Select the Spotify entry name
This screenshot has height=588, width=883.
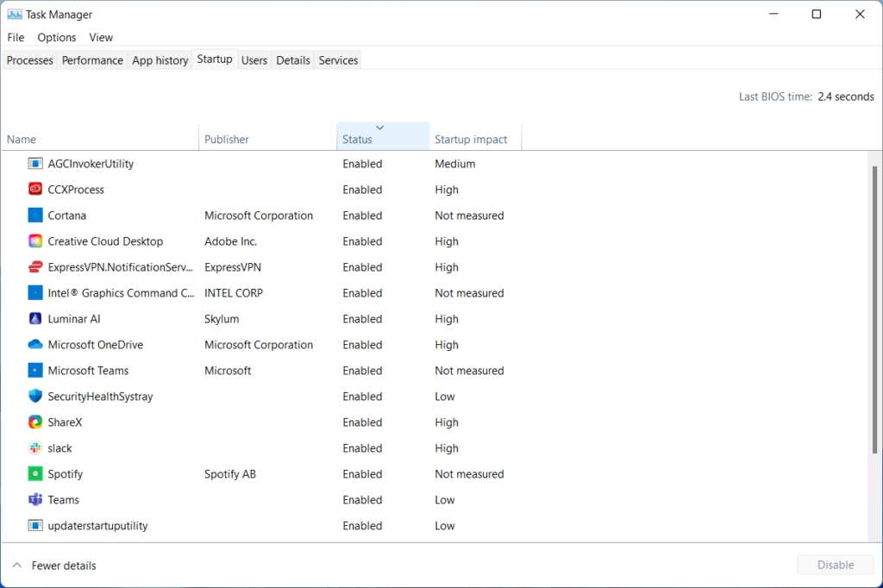66,474
